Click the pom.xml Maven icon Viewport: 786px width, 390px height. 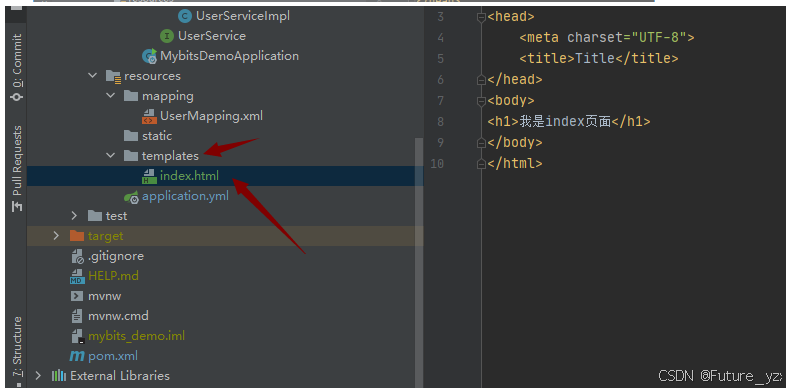click(77, 356)
